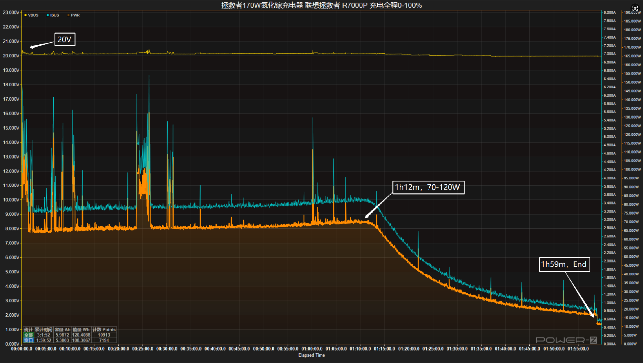Click the 容量 Ah column header
This screenshot has height=363, width=644.
(62, 330)
